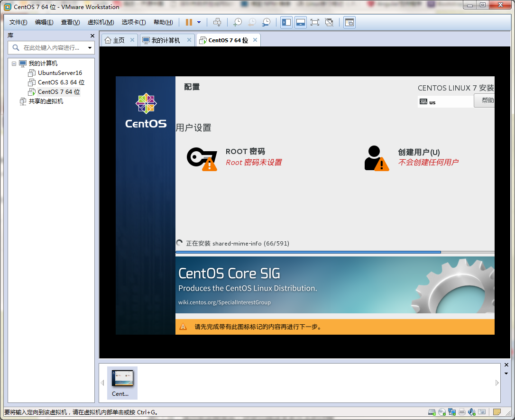Select CentOS 6.3 64 位 in the library
The height and width of the screenshot is (420, 515).
[x=61, y=82]
